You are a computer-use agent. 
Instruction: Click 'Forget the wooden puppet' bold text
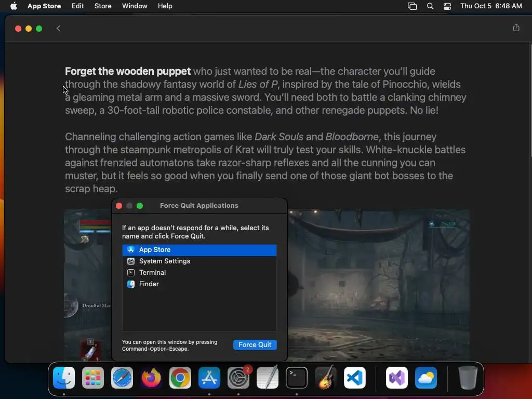(128, 71)
